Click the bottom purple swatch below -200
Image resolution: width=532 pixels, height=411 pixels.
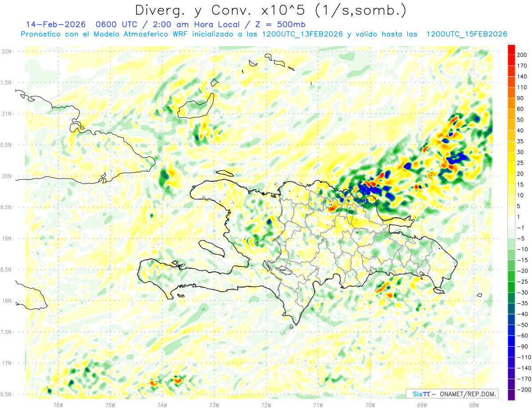point(511,395)
